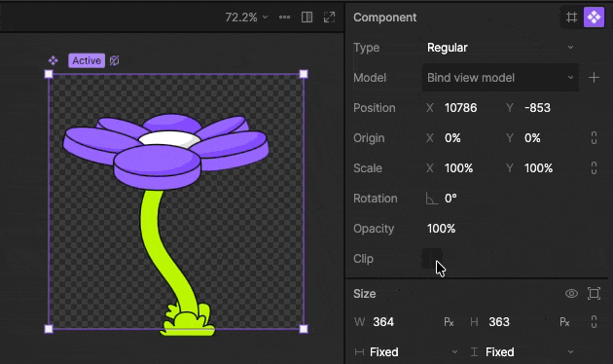Image resolution: width=613 pixels, height=364 pixels.
Task: Click the fit size frame icon
Action: coord(594,294)
